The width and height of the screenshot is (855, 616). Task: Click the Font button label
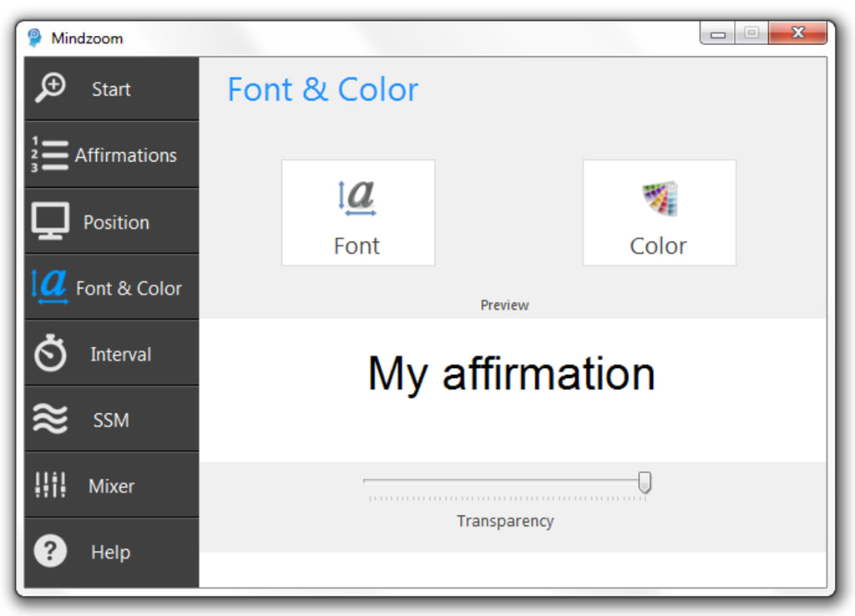click(357, 246)
